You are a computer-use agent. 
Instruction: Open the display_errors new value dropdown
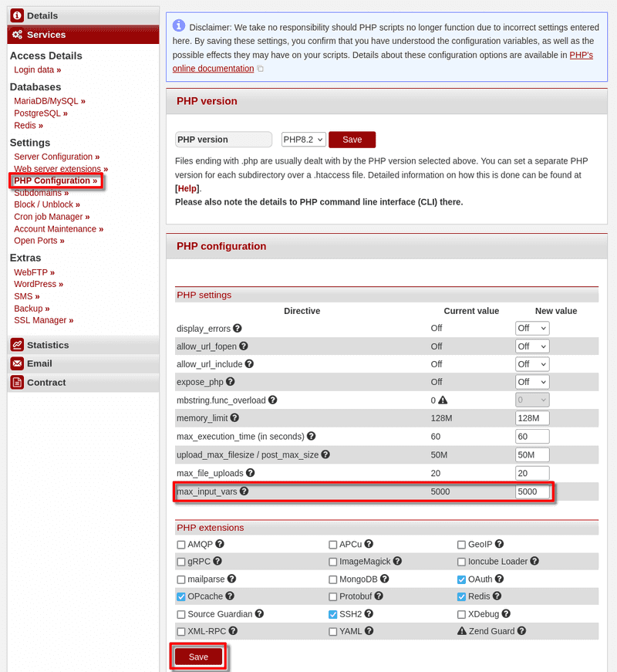tap(532, 329)
